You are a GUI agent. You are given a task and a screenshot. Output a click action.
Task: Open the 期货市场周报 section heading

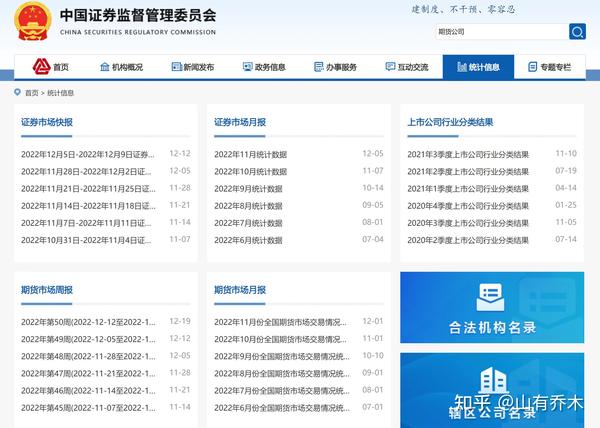(47, 290)
